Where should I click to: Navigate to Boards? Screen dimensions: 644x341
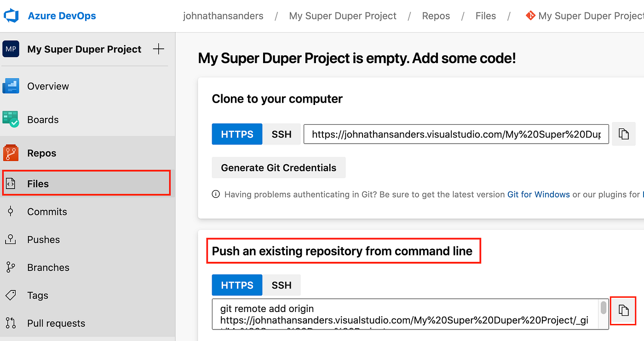43,120
